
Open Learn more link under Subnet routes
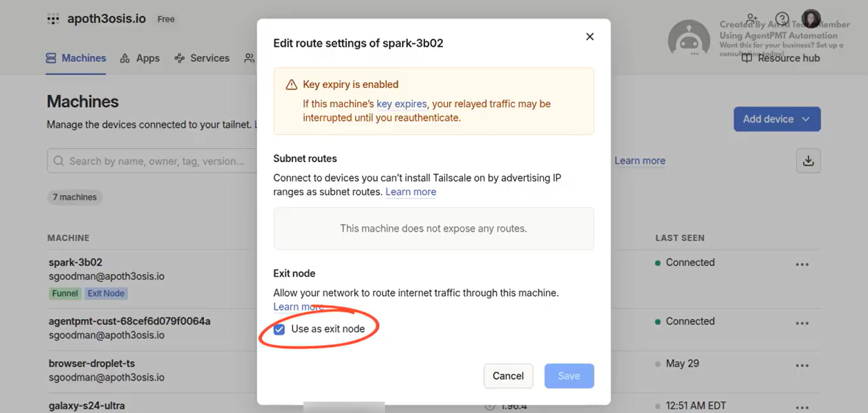pyautogui.click(x=411, y=192)
